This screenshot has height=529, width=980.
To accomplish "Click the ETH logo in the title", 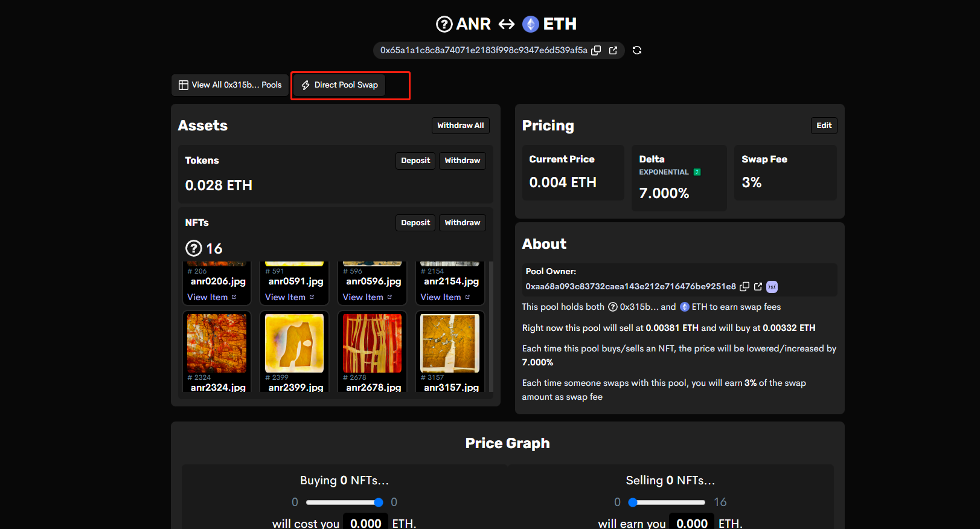I will pos(530,24).
